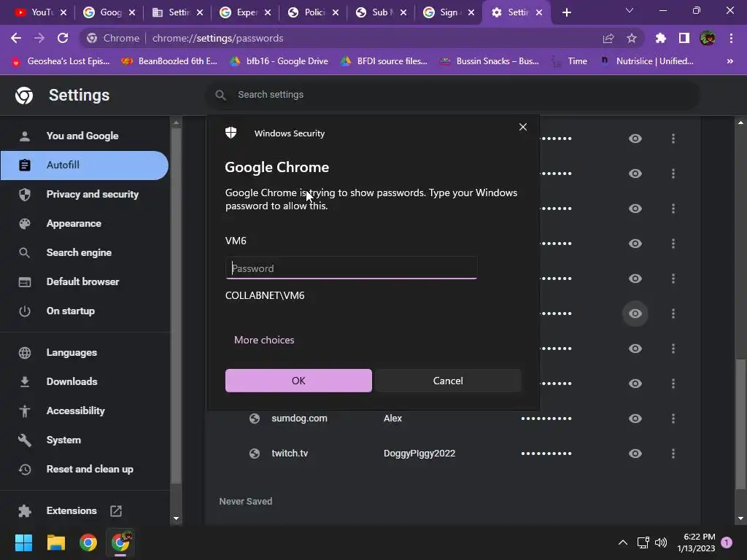
Task: Open Search engine settings
Action: click(x=85, y=252)
